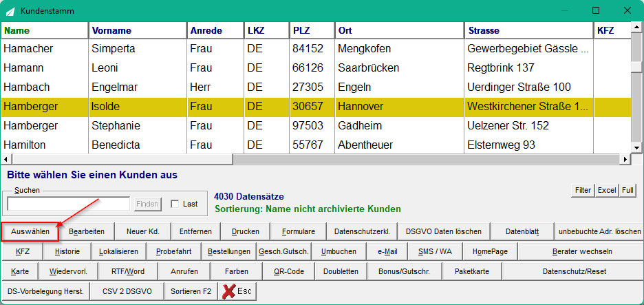Click horizontal scrollbar right arrow
Screen dimensions: 644x305
tap(625, 158)
